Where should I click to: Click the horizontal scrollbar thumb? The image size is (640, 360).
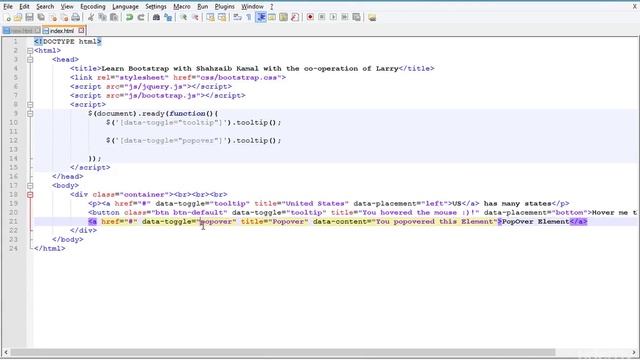(x=283, y=352)
